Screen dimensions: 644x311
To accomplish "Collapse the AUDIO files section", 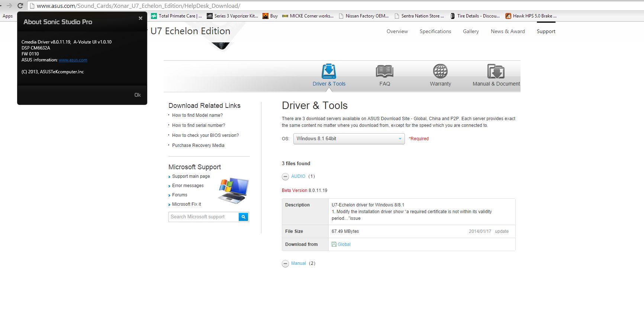I will point(285,177).
